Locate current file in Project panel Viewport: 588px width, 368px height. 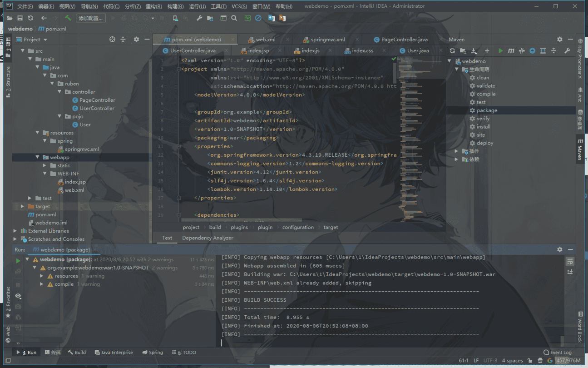tap(113, 40)
